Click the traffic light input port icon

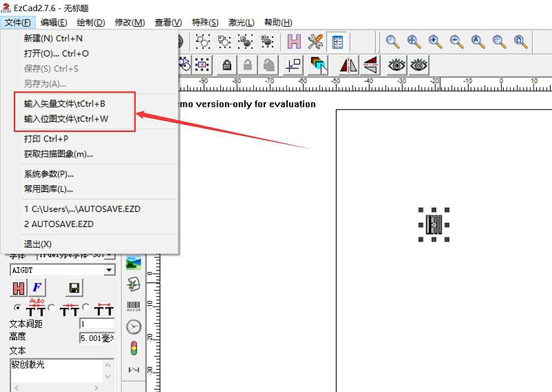pyautogui.click(x=133, y=349)
